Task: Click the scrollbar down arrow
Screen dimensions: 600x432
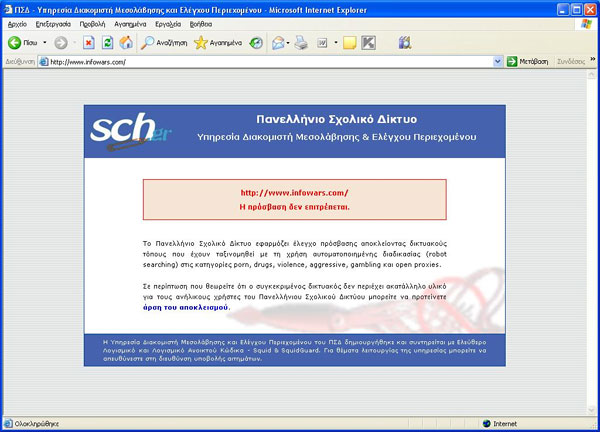Action: point(591,410)
